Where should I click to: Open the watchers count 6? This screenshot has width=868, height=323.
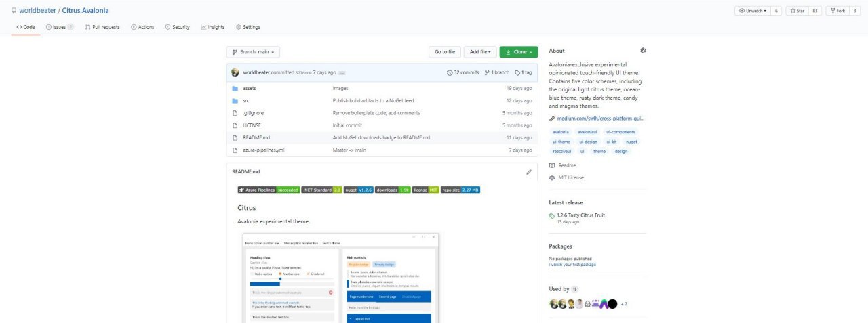tap(776, 11)
